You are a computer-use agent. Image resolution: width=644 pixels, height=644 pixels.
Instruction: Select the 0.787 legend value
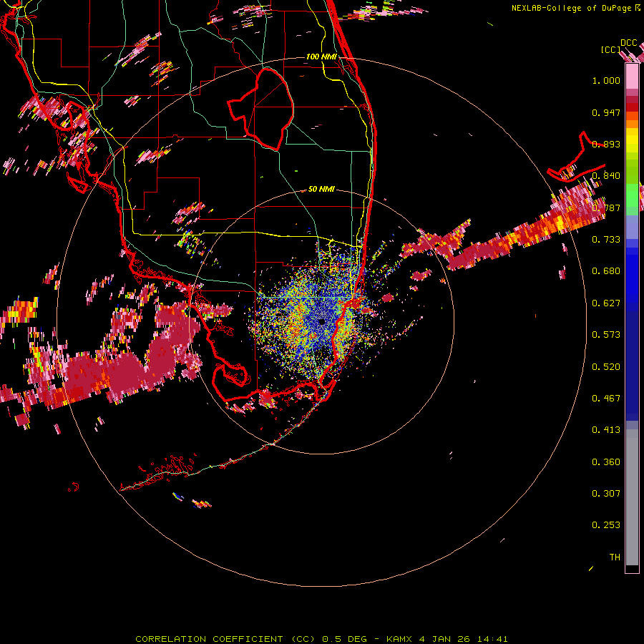point(606,208)
